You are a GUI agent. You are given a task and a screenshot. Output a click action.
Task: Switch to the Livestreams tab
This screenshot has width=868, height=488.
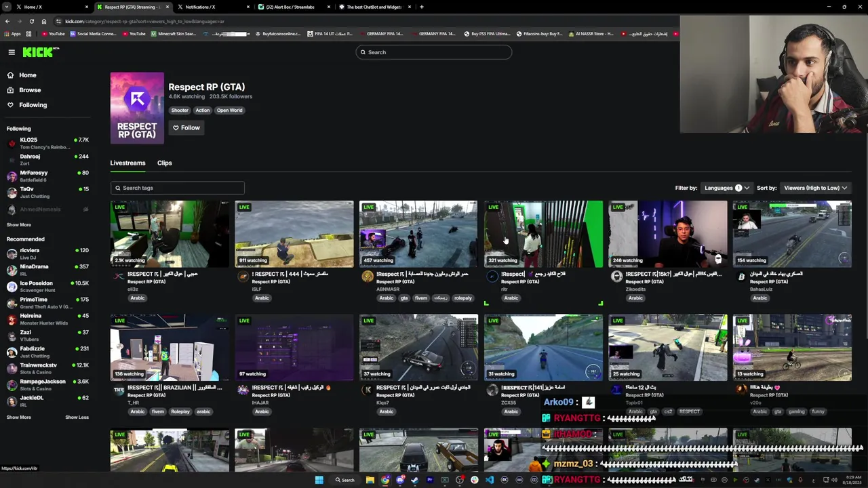tap(127, 163)
